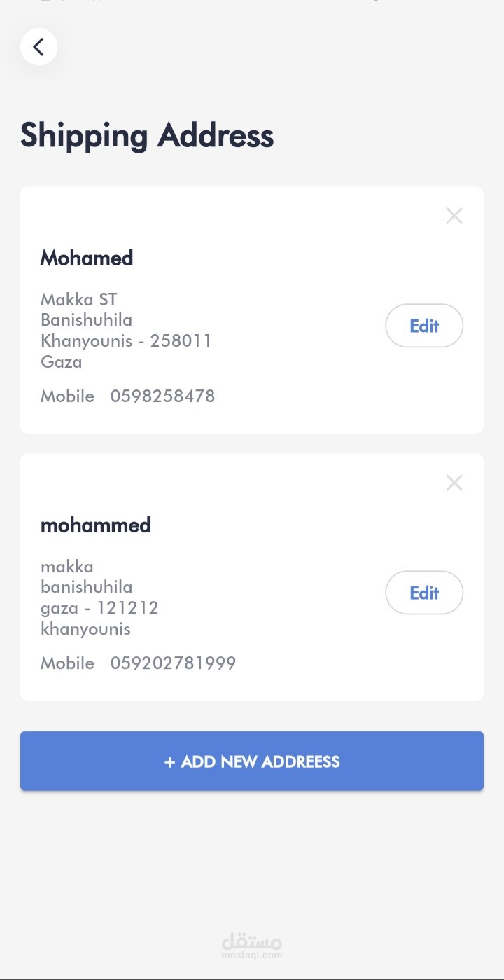The width and height of the screenshot is (504, 980).
Task: Edit the mohammed gaza address
Action: pyautogui.click(x=424, y=593)
